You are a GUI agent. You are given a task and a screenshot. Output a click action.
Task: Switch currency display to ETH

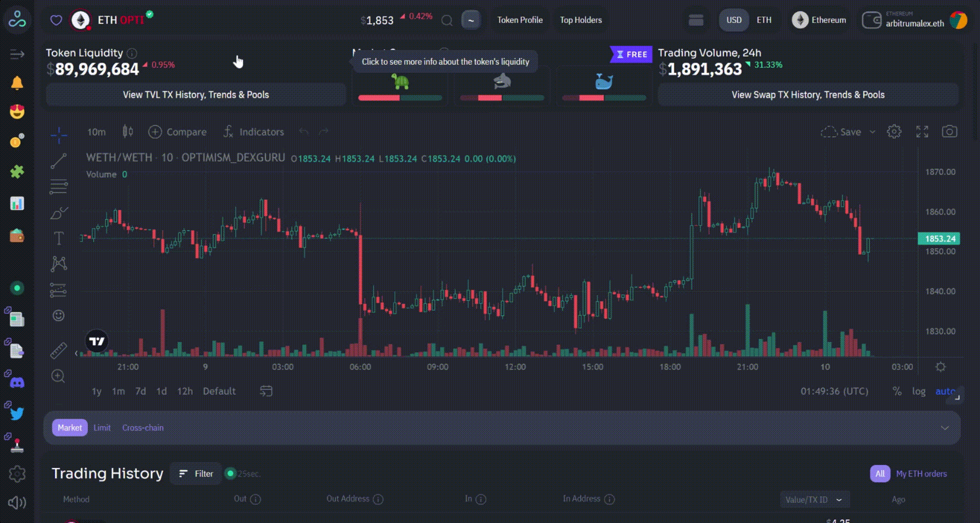tap(764, 20)
